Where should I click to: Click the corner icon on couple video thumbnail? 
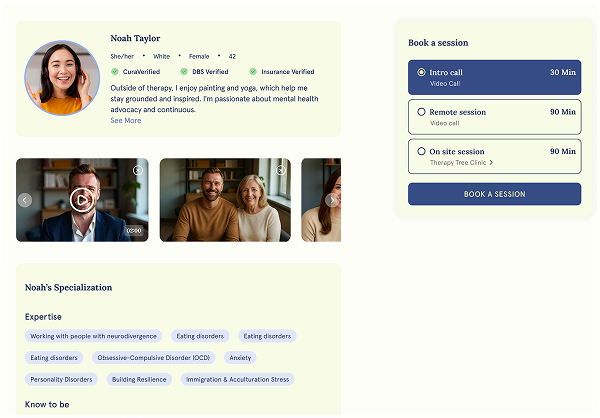point(281,170)
